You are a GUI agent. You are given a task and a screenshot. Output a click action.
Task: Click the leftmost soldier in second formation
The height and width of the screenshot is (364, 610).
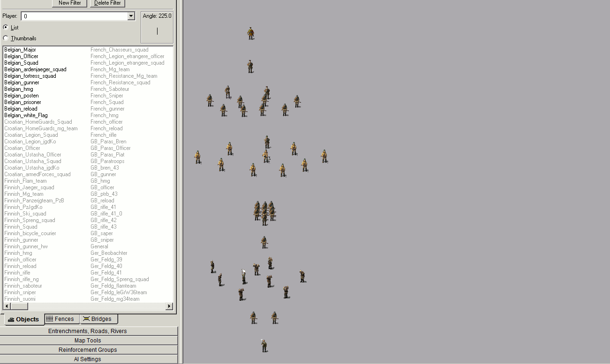pyautogui.click(x=198, y=157)
